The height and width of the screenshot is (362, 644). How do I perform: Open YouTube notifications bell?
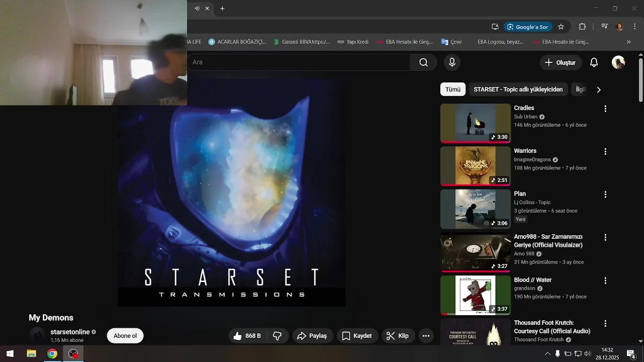[x=594, y=62]
